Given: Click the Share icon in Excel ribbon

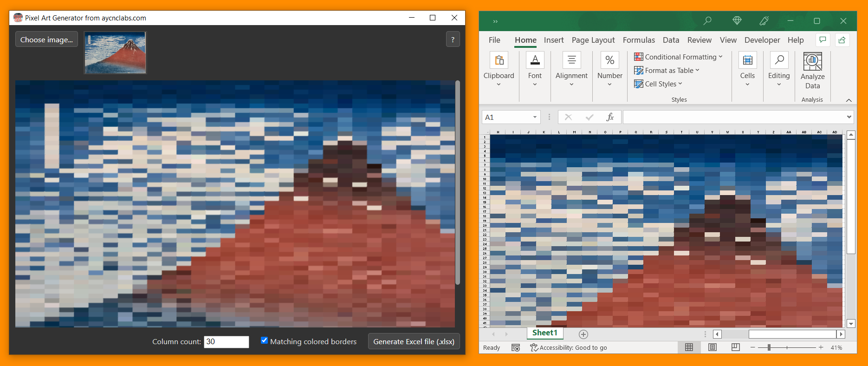Looking at the screenshot, I should point(842,40).
